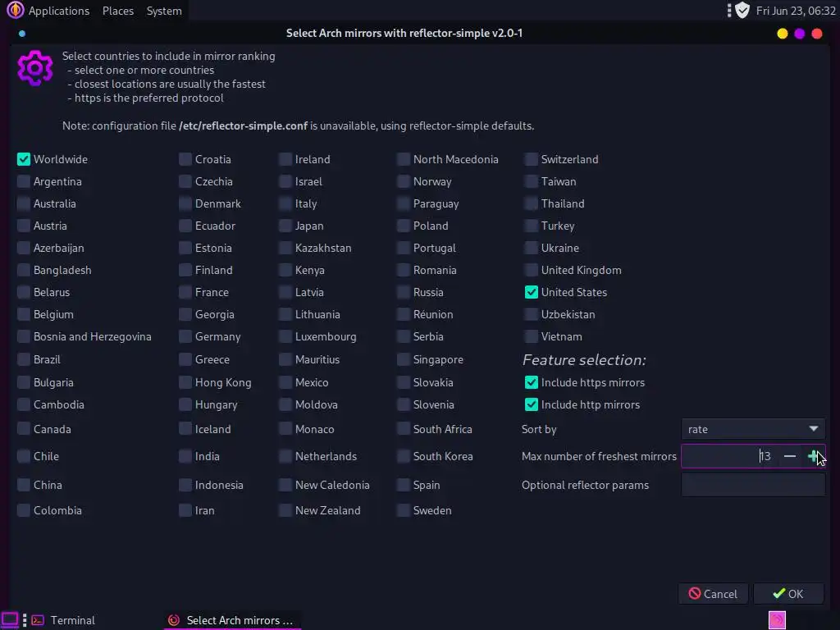Tick the Sweden checkbox
840x630 pixels.
[403, 510]
